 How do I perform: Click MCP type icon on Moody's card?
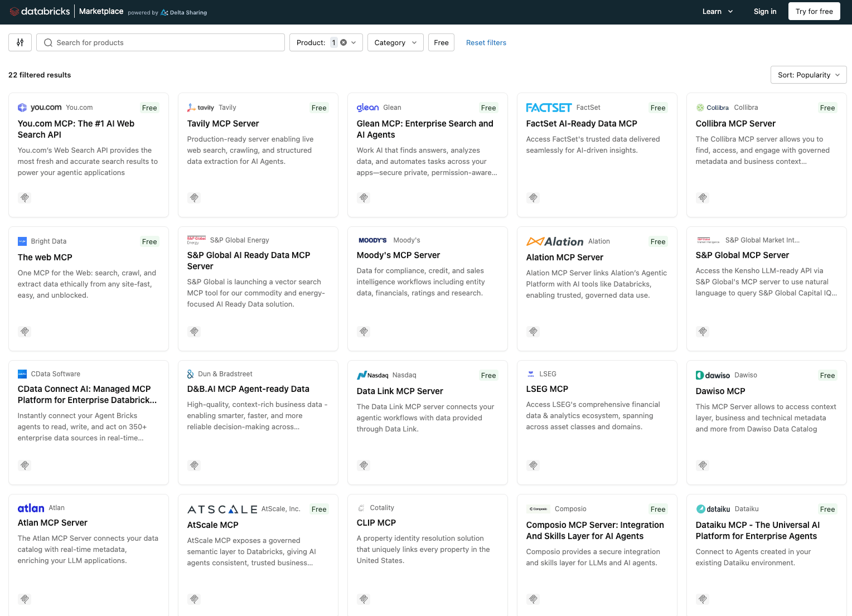[364, 331]
